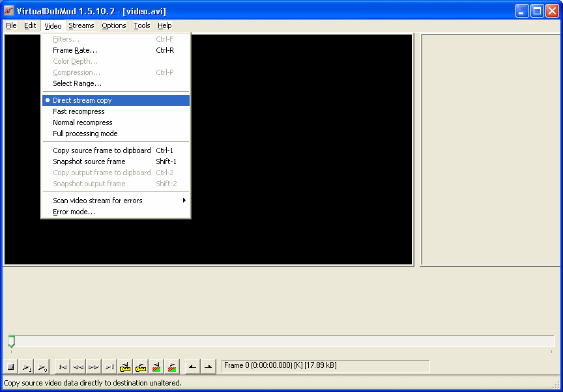Screen dimensions: 563x392
Task: Open the Tools menu
Action: click(142, 25)
